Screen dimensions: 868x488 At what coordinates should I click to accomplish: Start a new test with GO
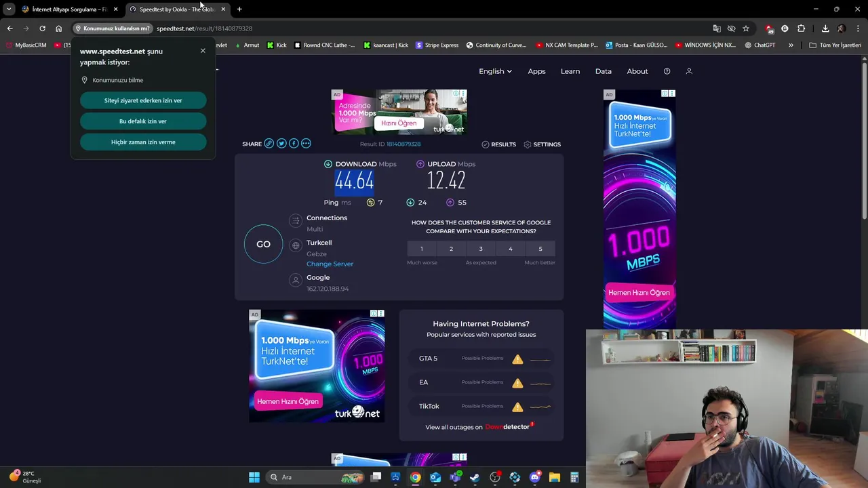(x=263, y=244)
